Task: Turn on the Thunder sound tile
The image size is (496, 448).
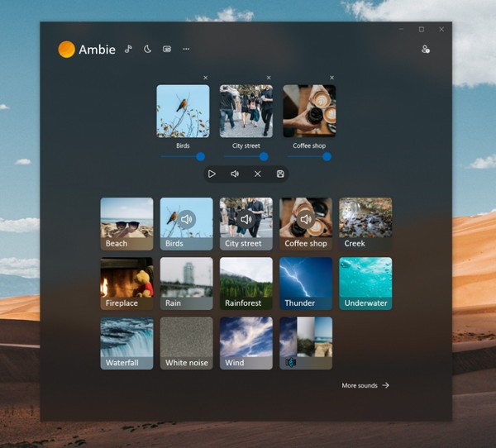Action: click(x=306, y=283)
